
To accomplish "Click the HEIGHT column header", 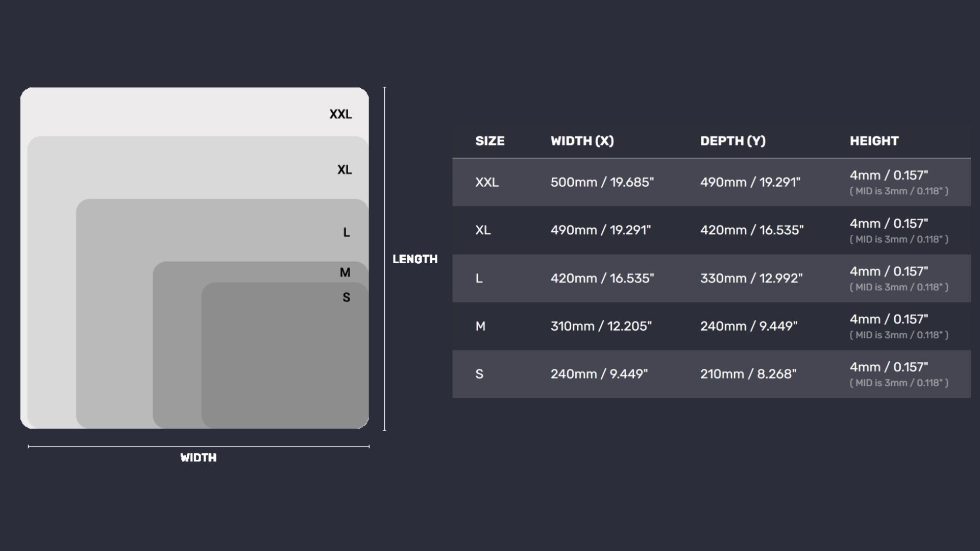I will click(874, 141).
